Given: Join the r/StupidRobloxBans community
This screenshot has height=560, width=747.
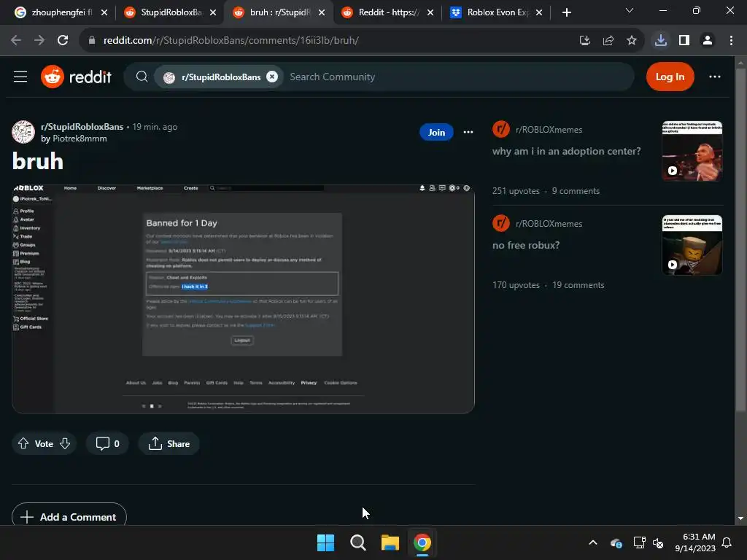Looking at the screenshot, I should 436,133.
